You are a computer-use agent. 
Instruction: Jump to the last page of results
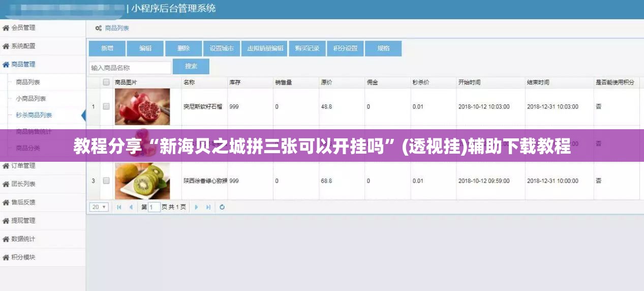[x=208, y=207]
